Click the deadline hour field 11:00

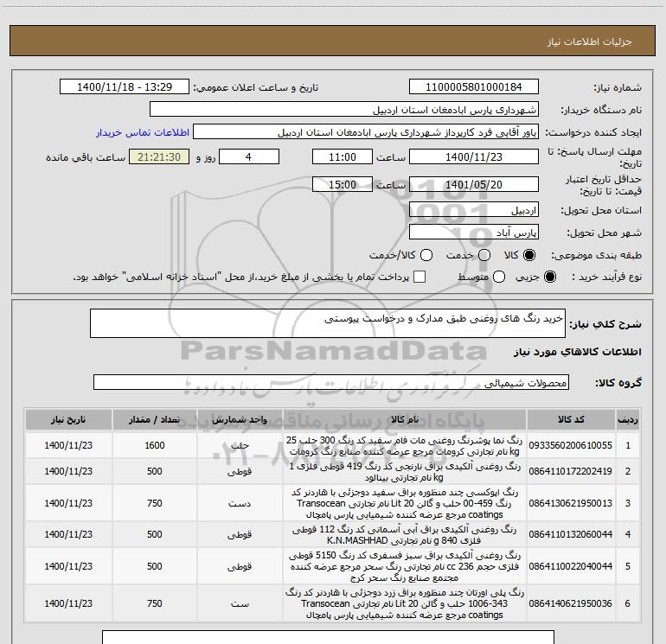click(343, 156)
